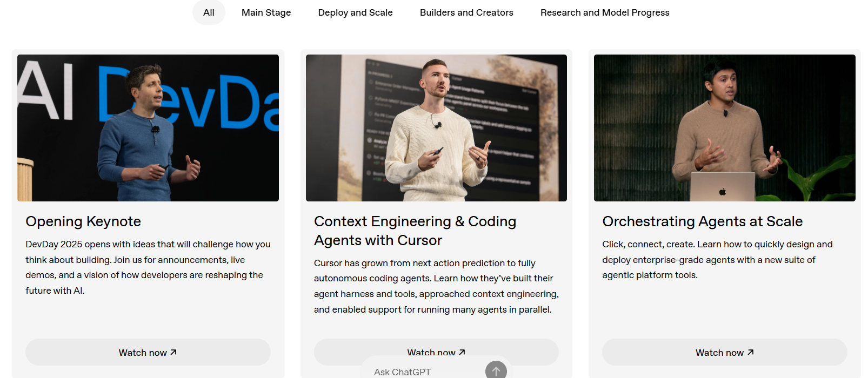This screenshot has height=378, width=868.
Task: Show Research and Model Progress sessions
Action: [605, 12]
